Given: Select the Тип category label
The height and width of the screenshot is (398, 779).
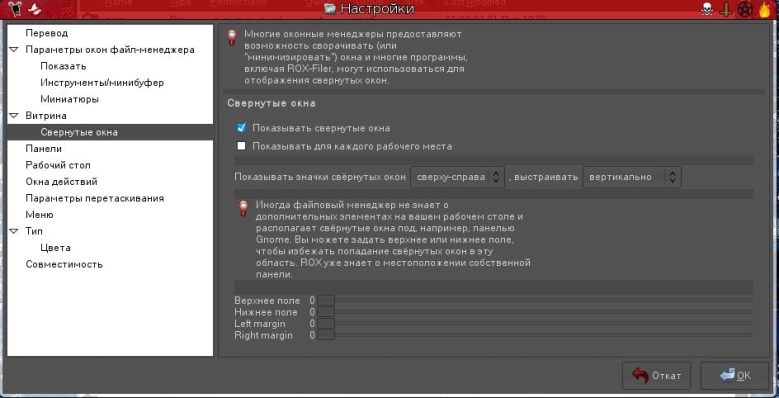Looking at the screenshot, I should (34, 231).
